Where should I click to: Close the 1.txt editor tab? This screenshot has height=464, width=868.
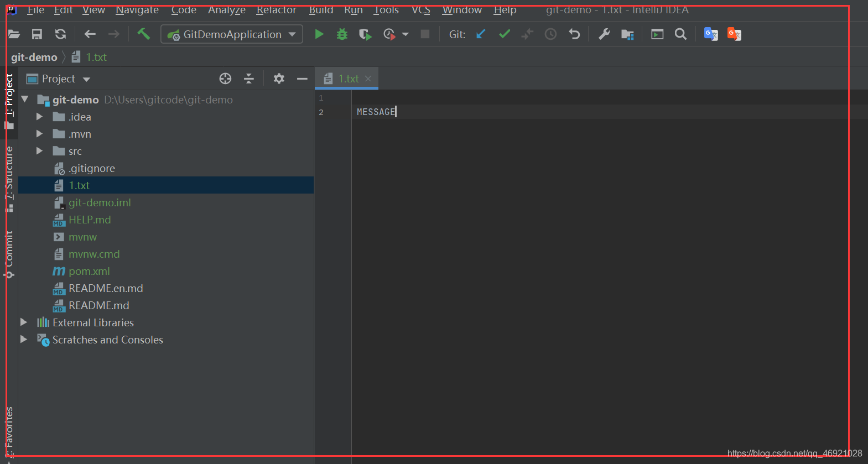[368, 79]
